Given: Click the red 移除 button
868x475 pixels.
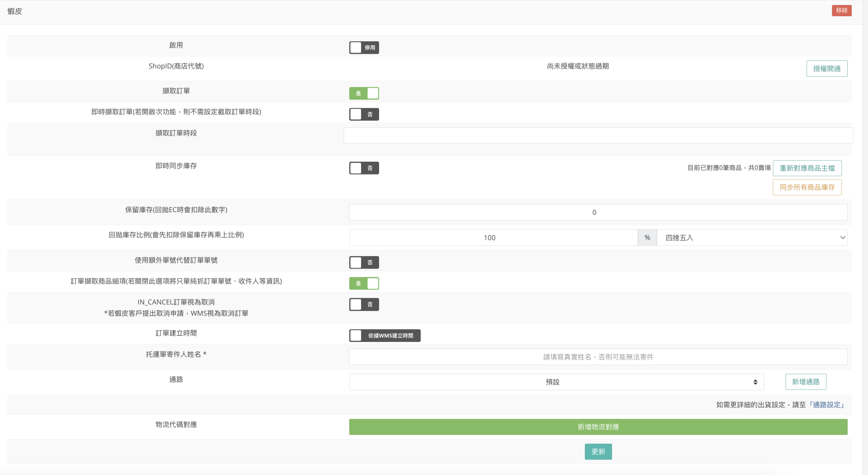Looking at the screenshot, I should (x=841, y=11).
